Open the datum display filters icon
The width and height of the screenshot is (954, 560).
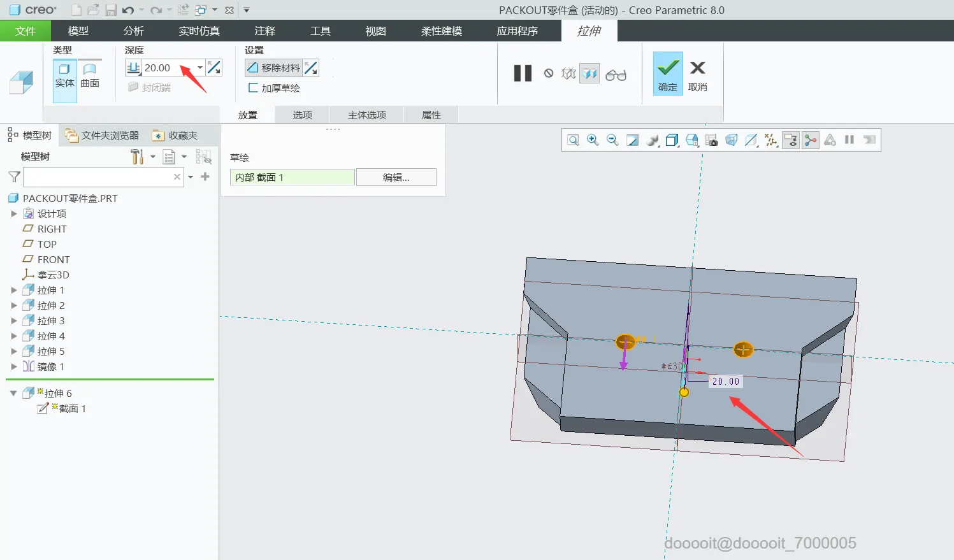(x=771, y=140)
